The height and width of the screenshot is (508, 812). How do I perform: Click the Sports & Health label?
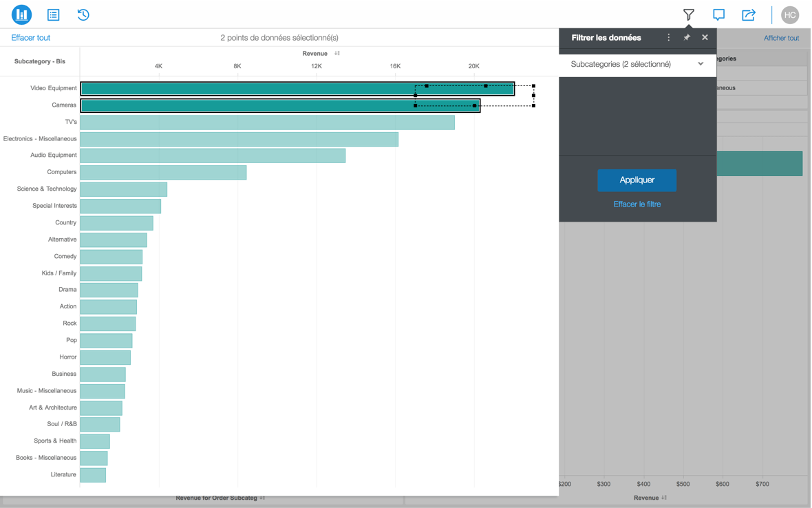pos(55,441)
